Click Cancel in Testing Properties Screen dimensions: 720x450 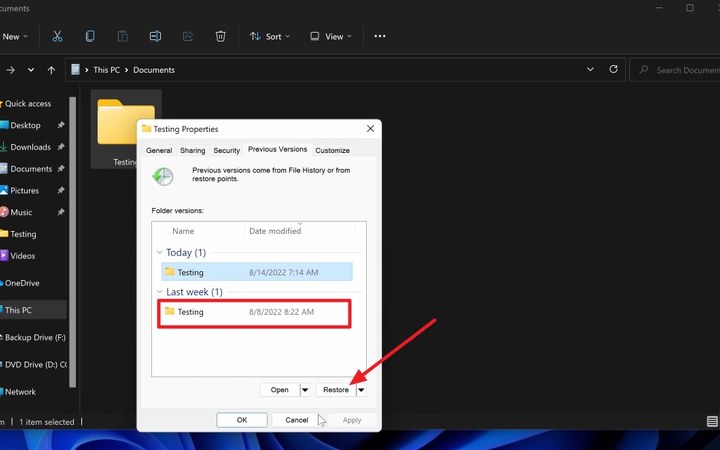[x=297, y=420]
